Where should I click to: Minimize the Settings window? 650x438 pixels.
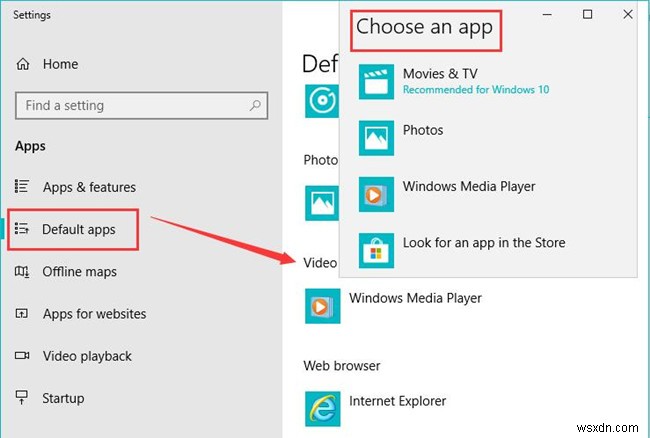pyautogui.click(x=547, y=15)
